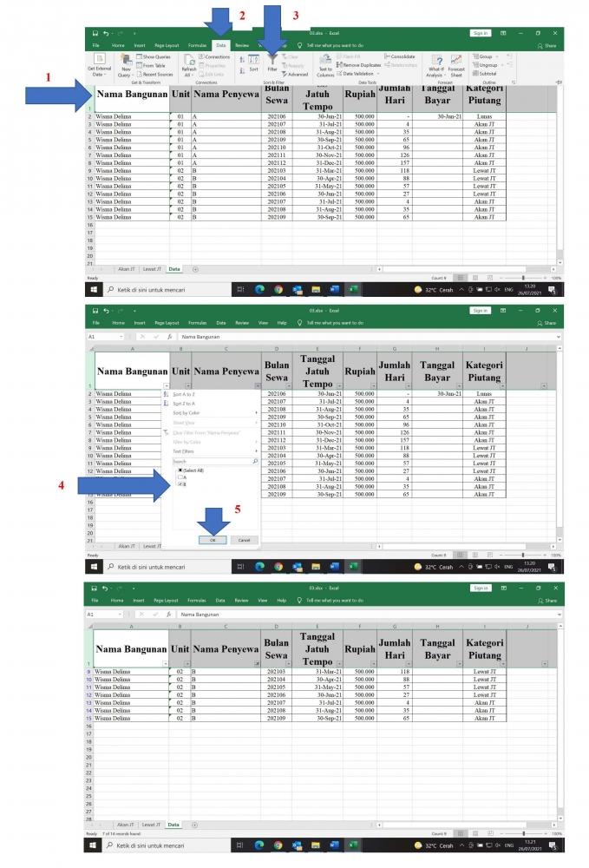Click the New Query icon in top window

coord(126,59)
